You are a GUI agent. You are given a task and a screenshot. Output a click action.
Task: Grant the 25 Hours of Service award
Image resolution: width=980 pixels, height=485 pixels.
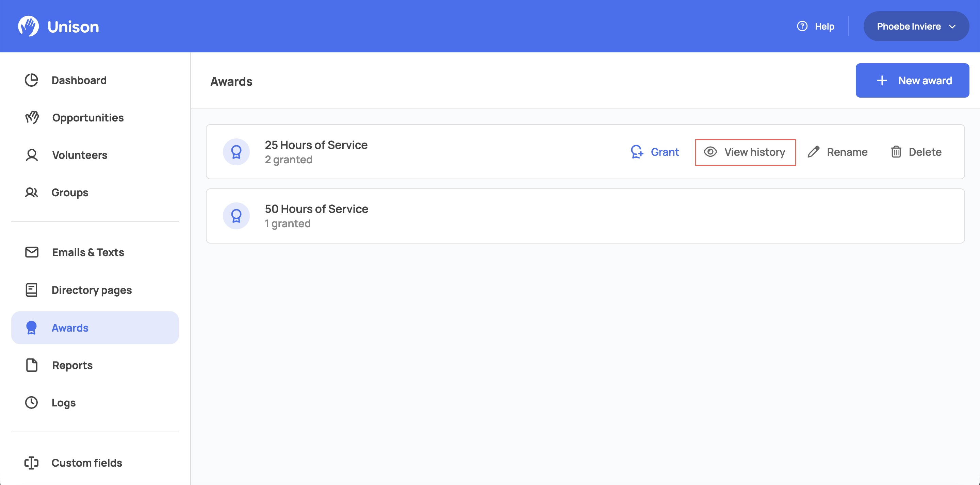tap(655, 152)
